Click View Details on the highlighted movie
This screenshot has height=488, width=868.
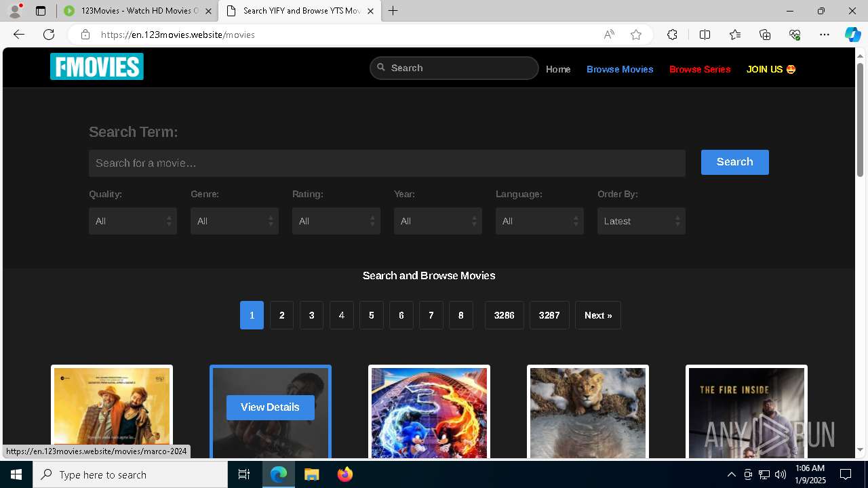point(270,407)
